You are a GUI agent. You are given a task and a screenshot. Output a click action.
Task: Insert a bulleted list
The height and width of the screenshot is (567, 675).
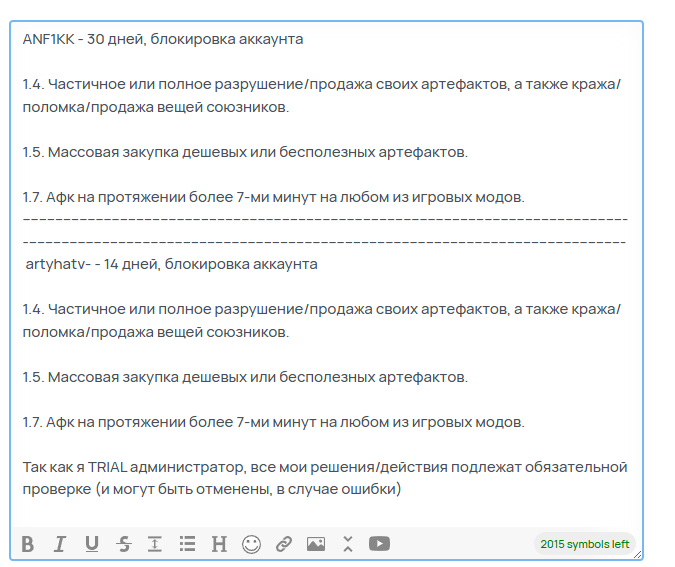point(187,544)
